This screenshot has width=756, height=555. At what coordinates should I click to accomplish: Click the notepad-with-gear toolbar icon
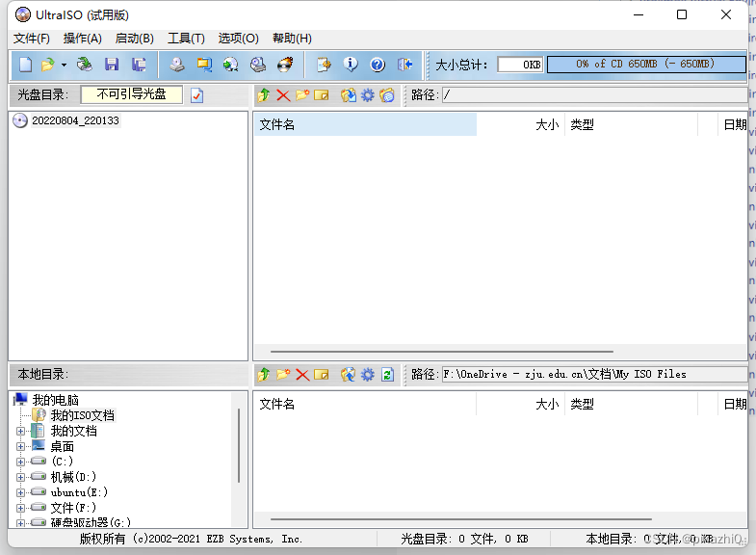[x=324, y=65]
